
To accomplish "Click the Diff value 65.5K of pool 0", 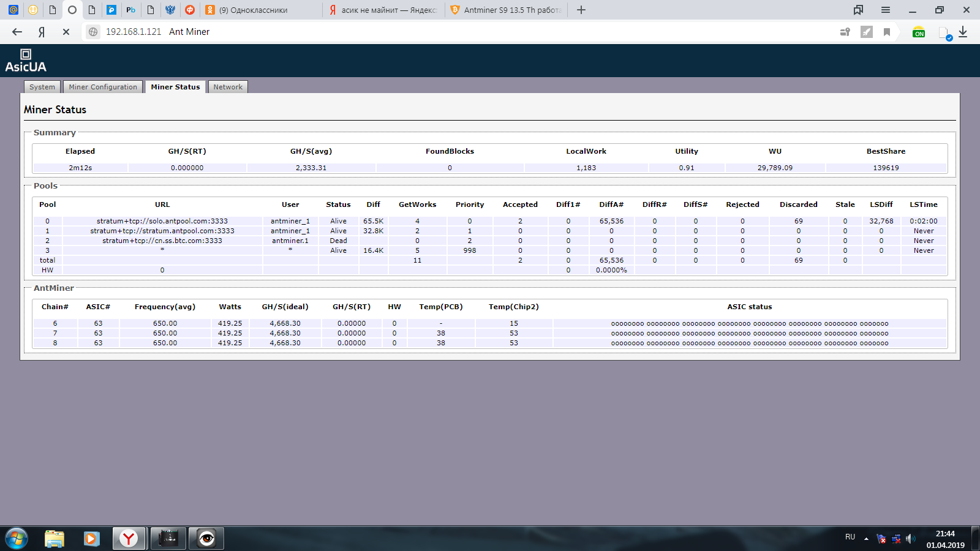I will coord(373,221).
